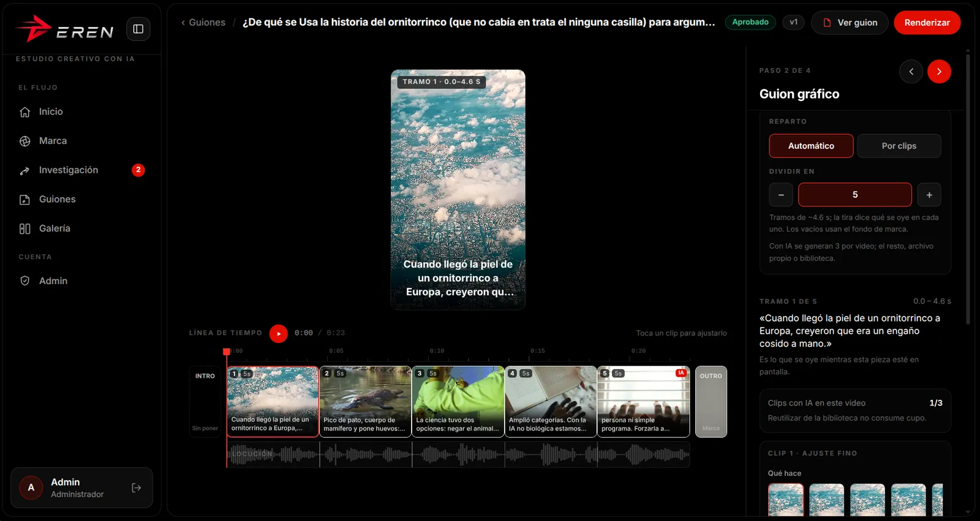This screenshot has width=980, height=521.
Task: Click the IA badge on clip 5
Action: point(680,373)
